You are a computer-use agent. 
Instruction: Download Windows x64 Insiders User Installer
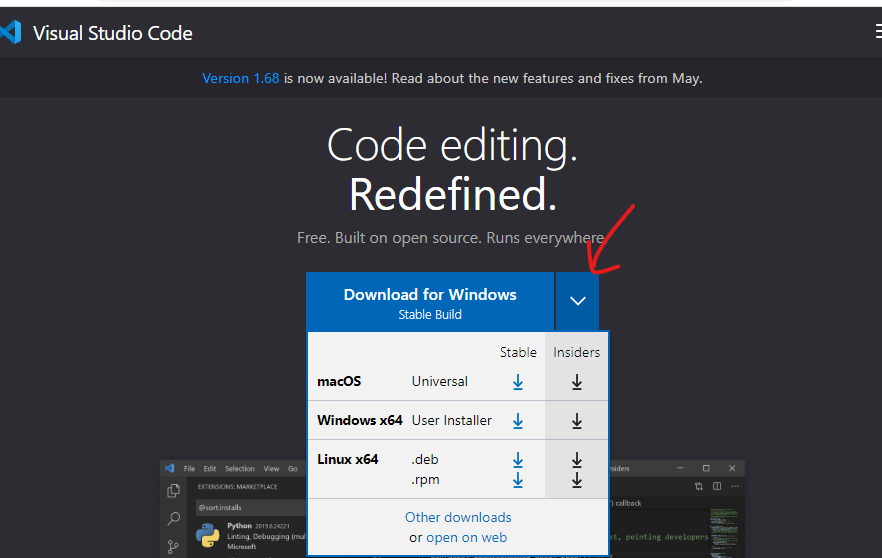(577, 421)
